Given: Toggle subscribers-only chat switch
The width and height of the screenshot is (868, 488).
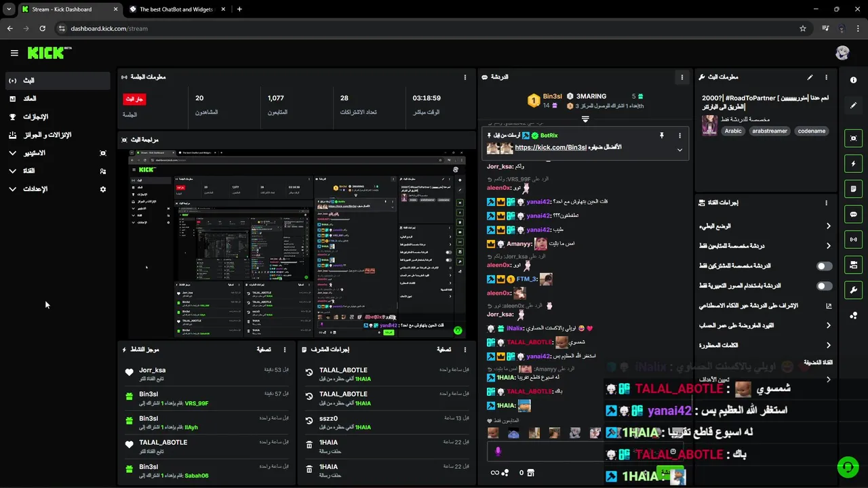Looking at the screenshot, I should pos(824,266).
